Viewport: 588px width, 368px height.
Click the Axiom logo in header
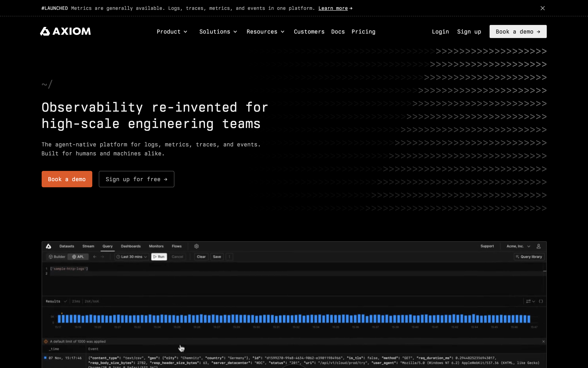(x=65, y=31)
